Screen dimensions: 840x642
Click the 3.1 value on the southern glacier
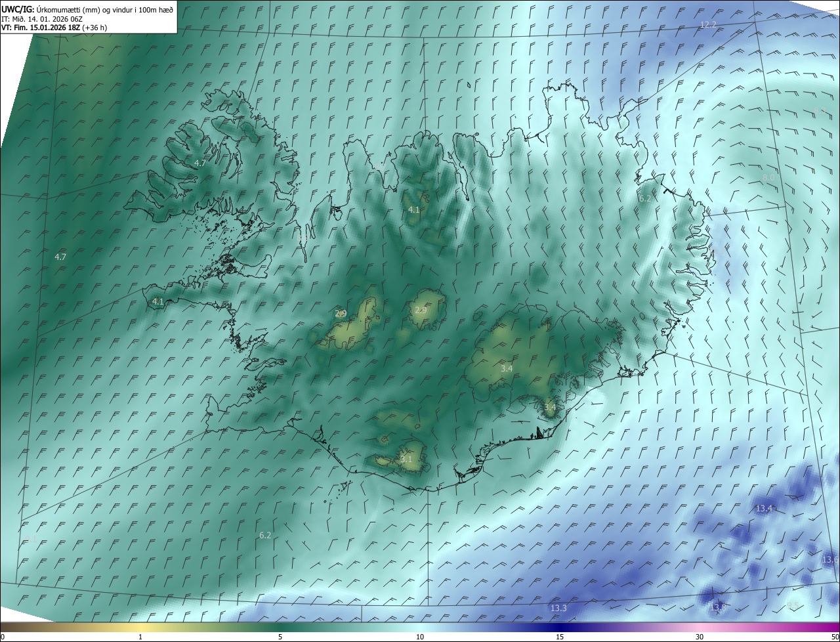pos(406,460)
